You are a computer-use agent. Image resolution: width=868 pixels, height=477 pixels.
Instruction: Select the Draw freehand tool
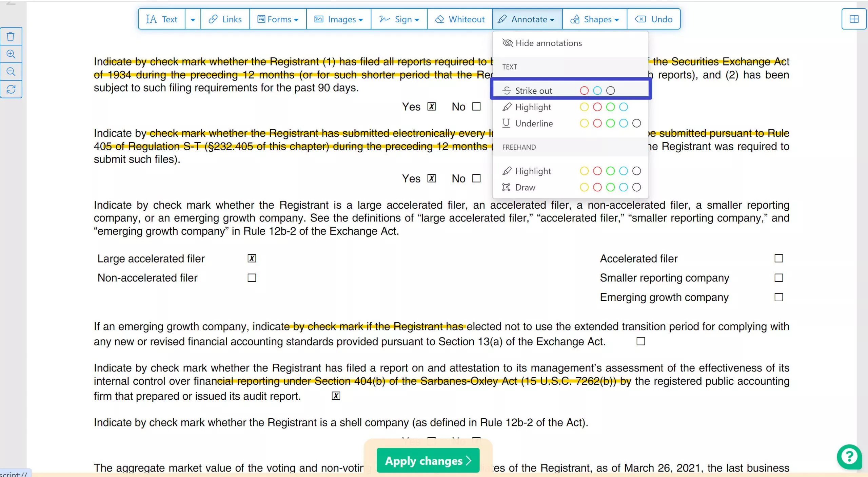pos(526,187)
